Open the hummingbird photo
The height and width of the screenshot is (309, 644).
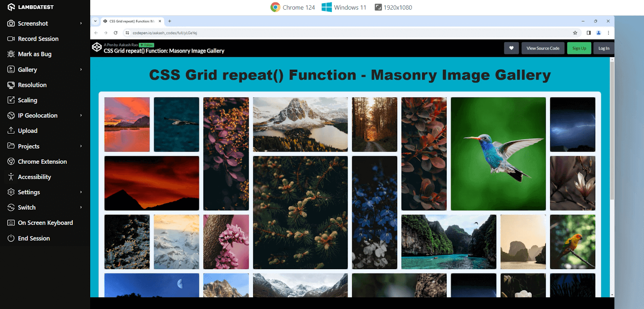[498, 154]
